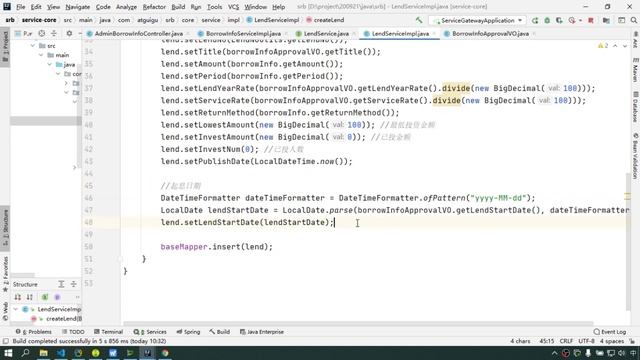Screen dimensions: 640x360
Task: Expand all nodes in Structure panel
Action: click(61, 284)
